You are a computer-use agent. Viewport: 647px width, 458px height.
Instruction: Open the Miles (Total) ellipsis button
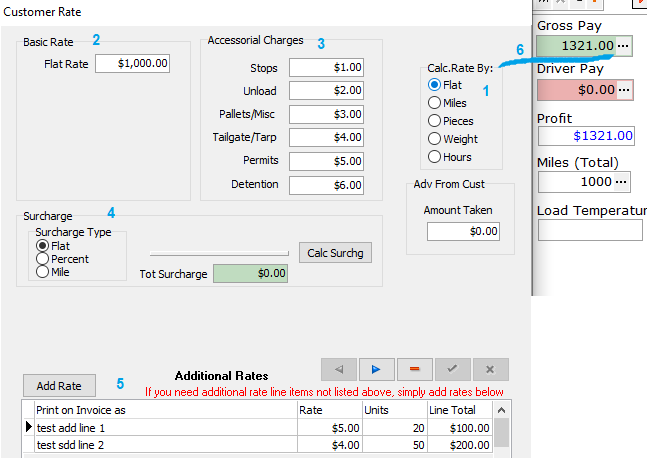tap(621, 182)
